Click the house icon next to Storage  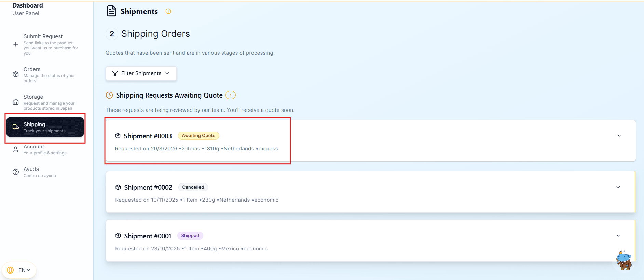[16, 102]
